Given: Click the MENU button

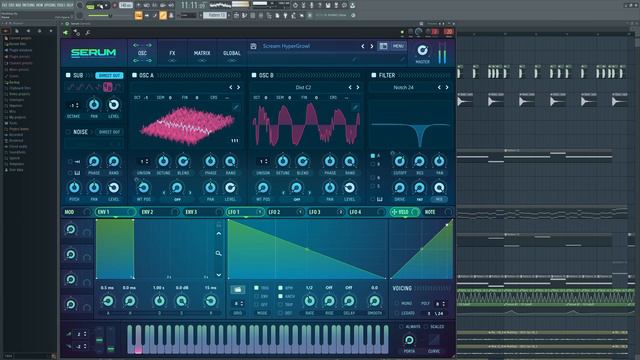Looking at the screenshot, I should (x=398, y=46).
